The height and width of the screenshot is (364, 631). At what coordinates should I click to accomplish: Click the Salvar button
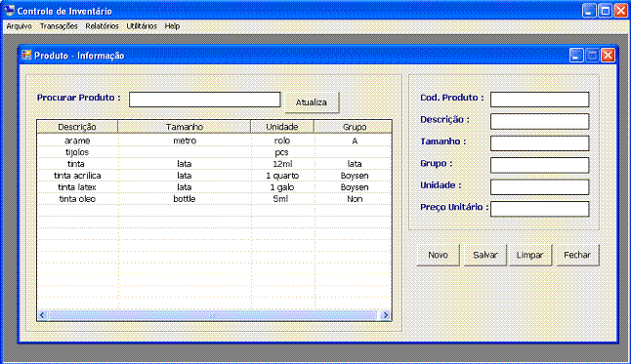click(x=484, y=255)
